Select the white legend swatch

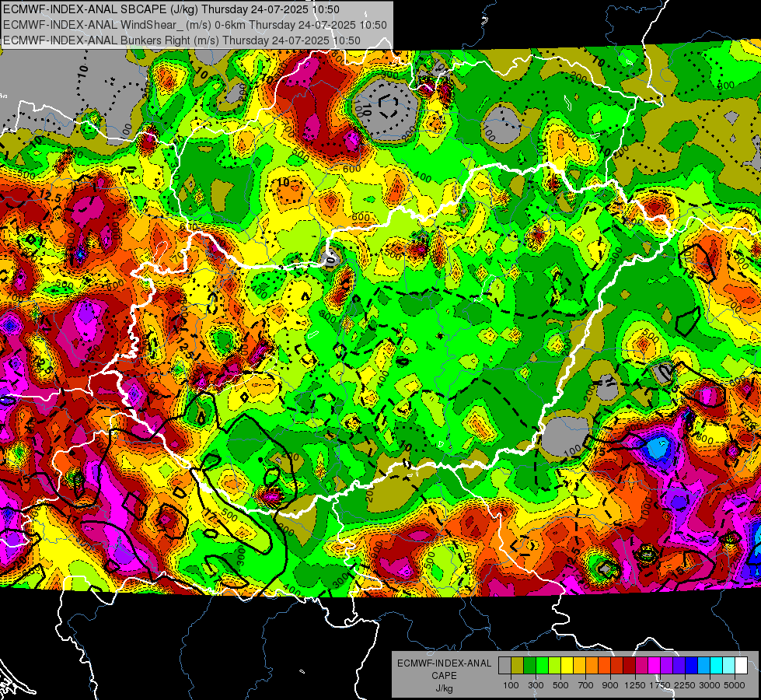[x=741, y=666]
